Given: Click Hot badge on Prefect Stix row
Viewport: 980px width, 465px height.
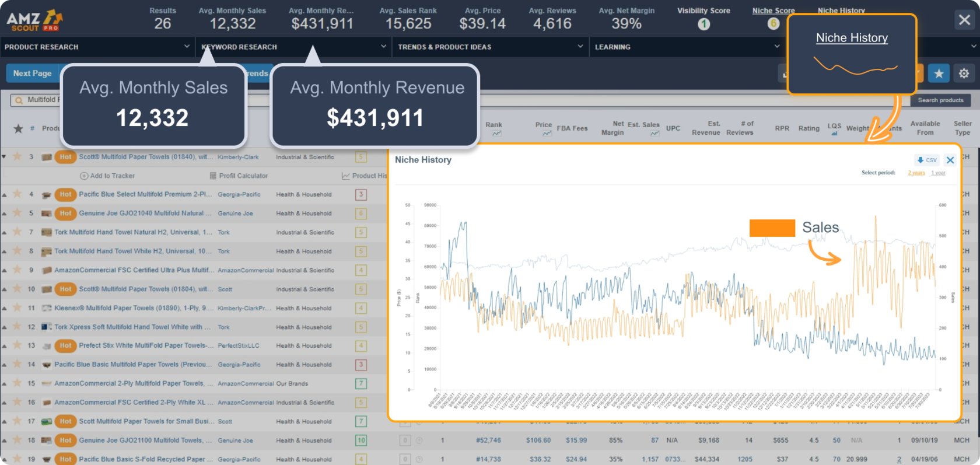Looking at the screenshot, I should pos(65,345).
